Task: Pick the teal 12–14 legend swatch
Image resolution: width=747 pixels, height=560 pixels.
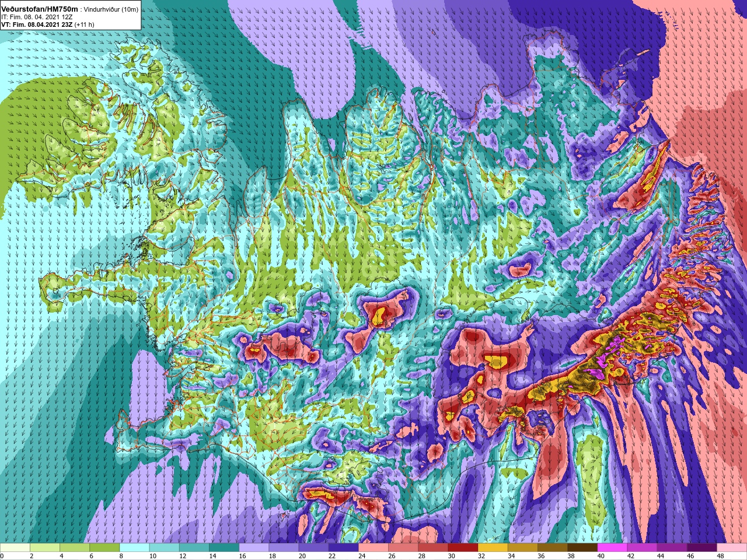Action: (x=194, y=548)
